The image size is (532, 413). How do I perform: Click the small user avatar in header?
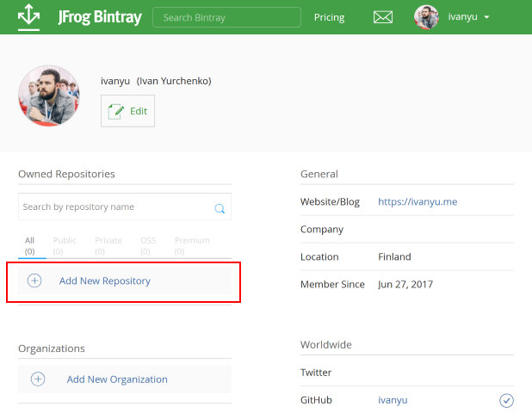pyautogui.click(x=426, y=17)
